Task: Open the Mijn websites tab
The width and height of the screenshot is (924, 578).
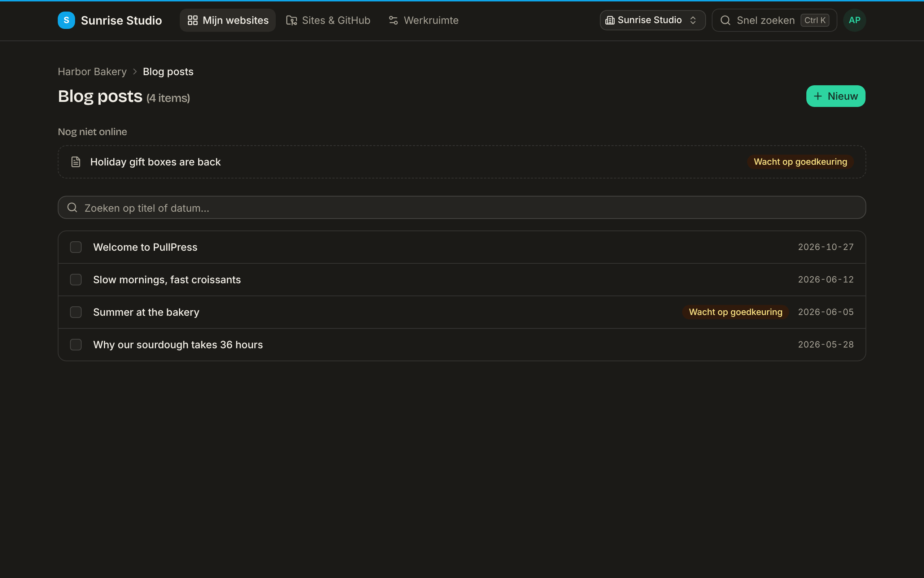Action: pos(227,20)
